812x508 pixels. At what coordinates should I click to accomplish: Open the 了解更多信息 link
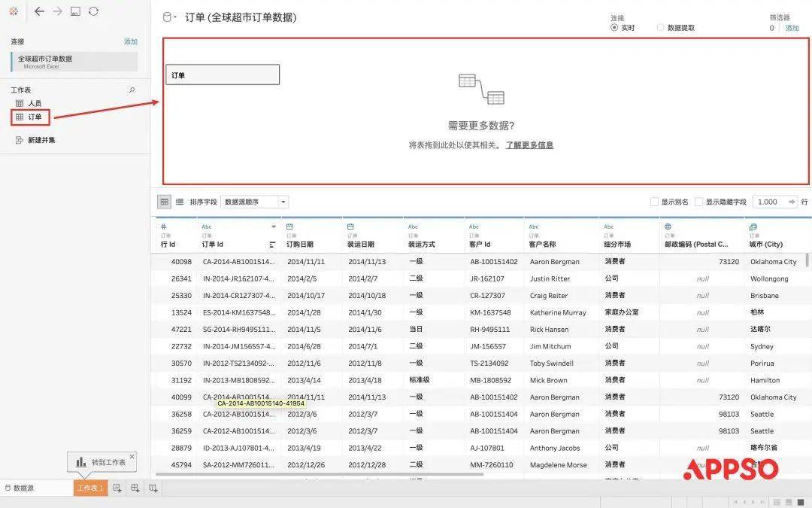pyautogui.click(x=529, y=145)
